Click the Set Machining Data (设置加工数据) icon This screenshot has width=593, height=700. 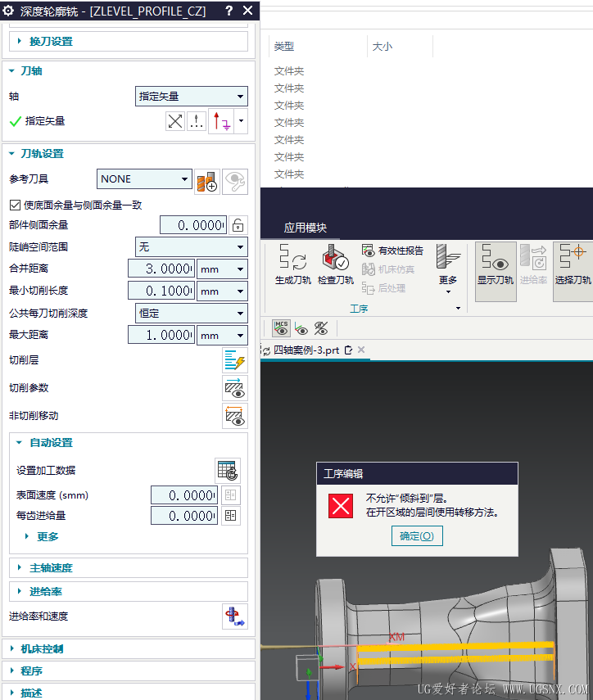coord(228,471)
